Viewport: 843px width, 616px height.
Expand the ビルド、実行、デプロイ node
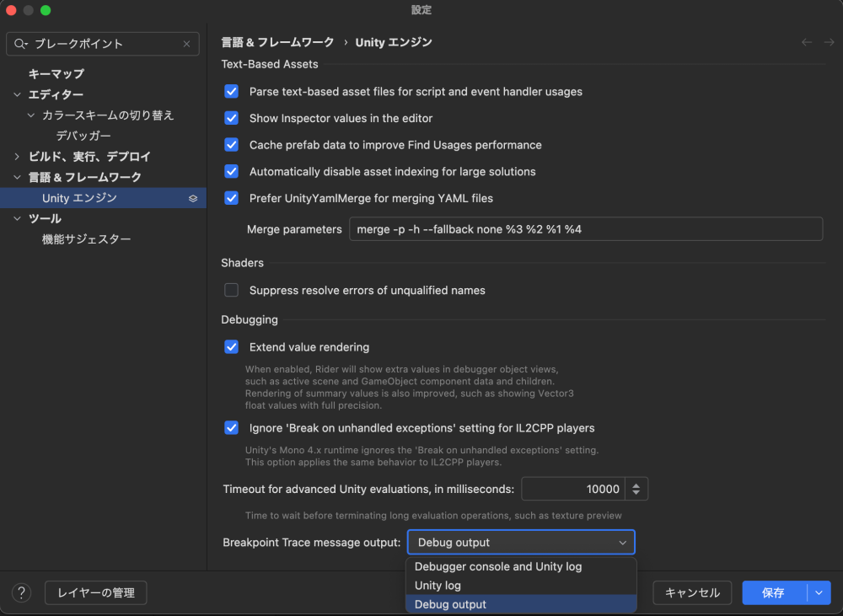[x=17, y=157]
